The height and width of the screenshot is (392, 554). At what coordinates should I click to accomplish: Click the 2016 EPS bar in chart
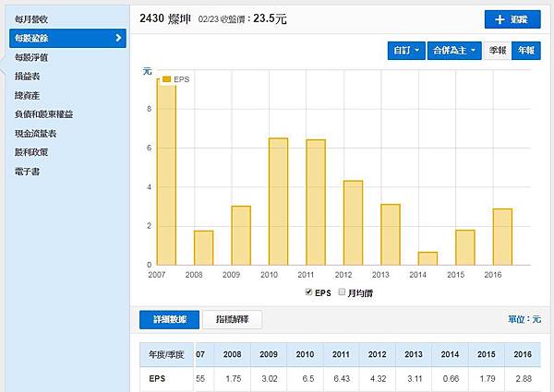click(502, 237)
